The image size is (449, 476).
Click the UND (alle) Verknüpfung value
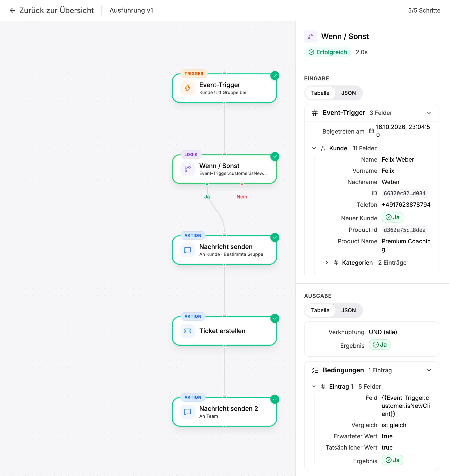[x=383, y=332]
